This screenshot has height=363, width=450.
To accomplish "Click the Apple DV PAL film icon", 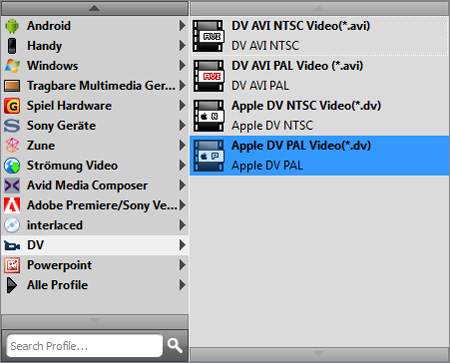I will pos(209,156).
